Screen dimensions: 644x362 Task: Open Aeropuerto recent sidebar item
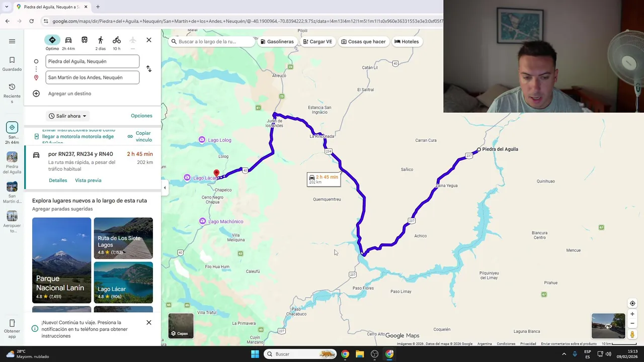(12, 222)
